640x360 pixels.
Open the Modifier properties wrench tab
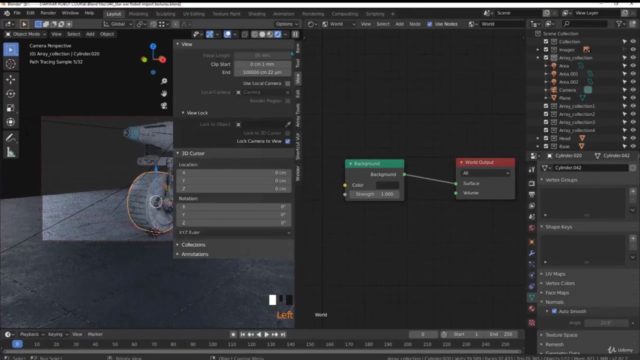point(531,253)
